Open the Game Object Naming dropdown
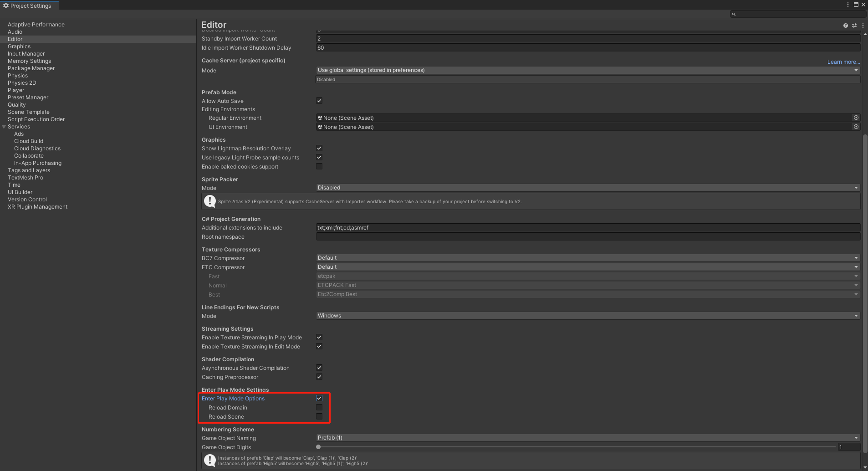This screenshot has height=471, width=868. (x=587, y=437)
